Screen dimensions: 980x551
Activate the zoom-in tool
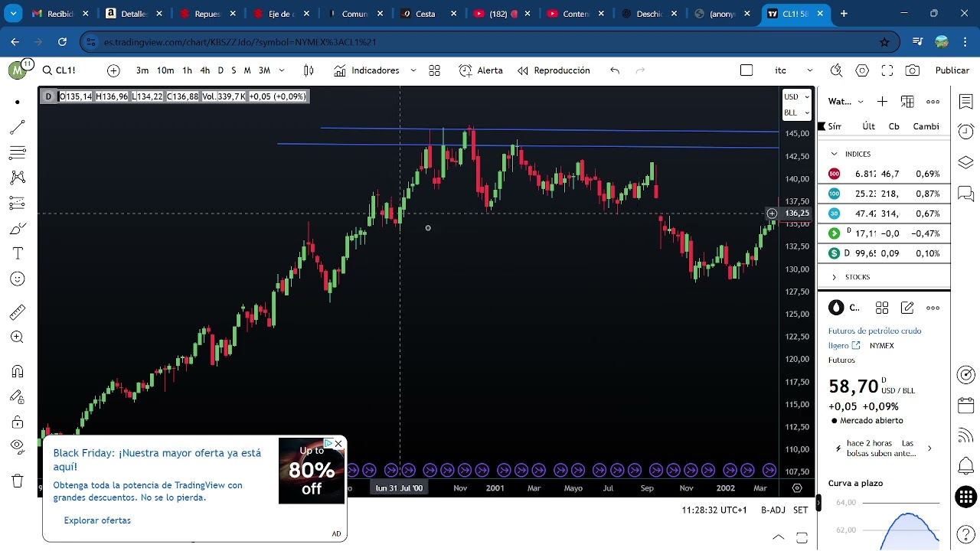[x=18, y=337]
